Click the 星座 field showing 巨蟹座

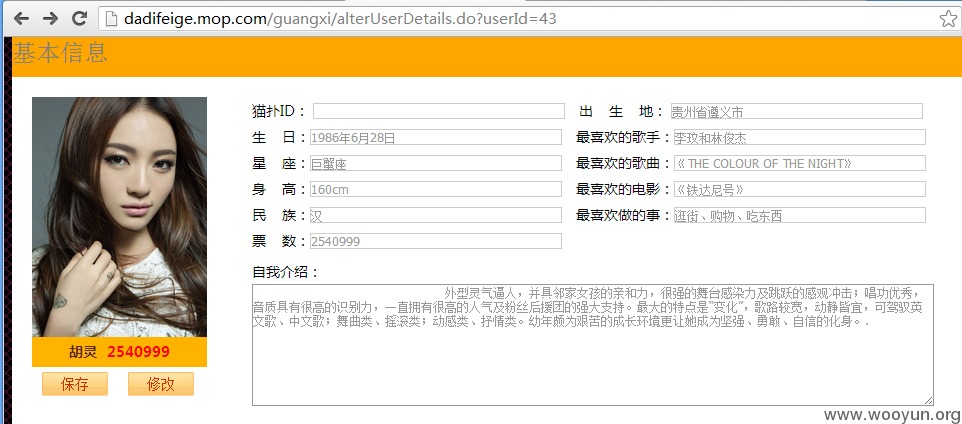pyautogui.click(x=436, y=163)
